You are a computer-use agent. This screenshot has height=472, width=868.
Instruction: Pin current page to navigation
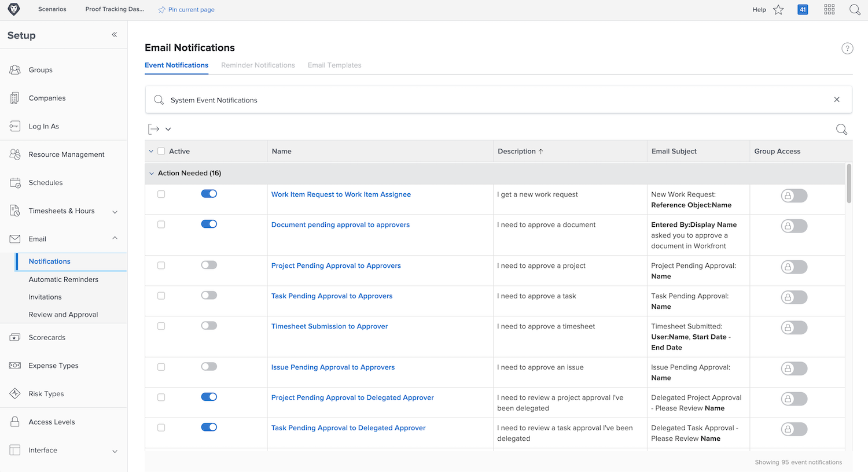[x=186, y=10]
